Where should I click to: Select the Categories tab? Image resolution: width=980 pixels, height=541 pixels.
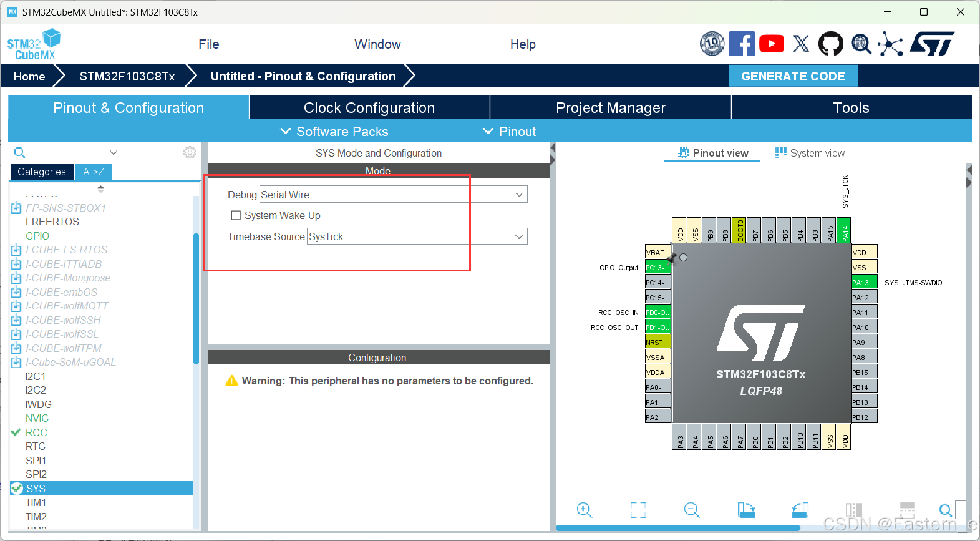tap(42, 172)
